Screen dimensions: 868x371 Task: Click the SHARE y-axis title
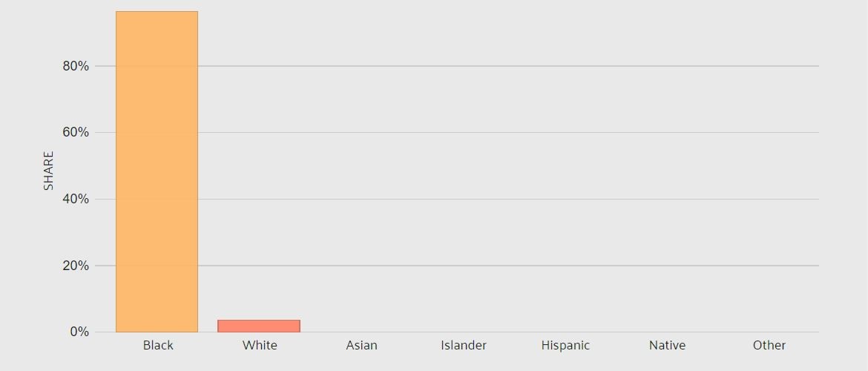(49, 171)
